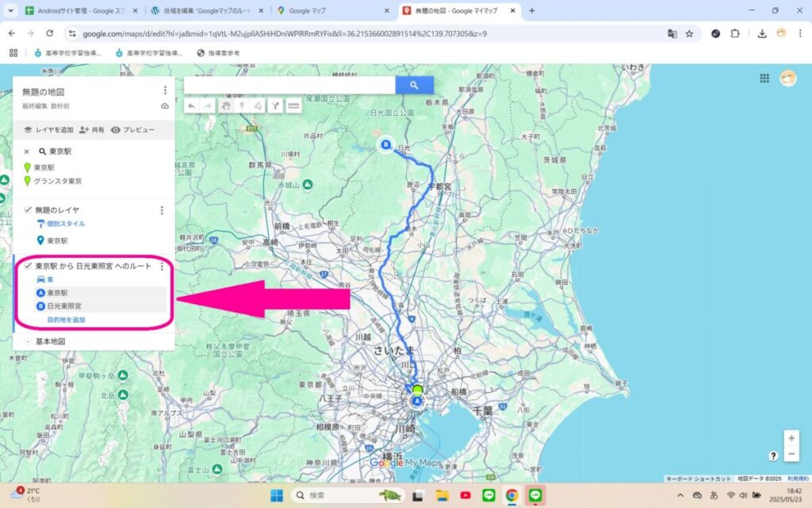Viewport: 812px width, 508px height.
Task: Click 目的地を追加 to add destination
Action: click(x=67, y=320)
